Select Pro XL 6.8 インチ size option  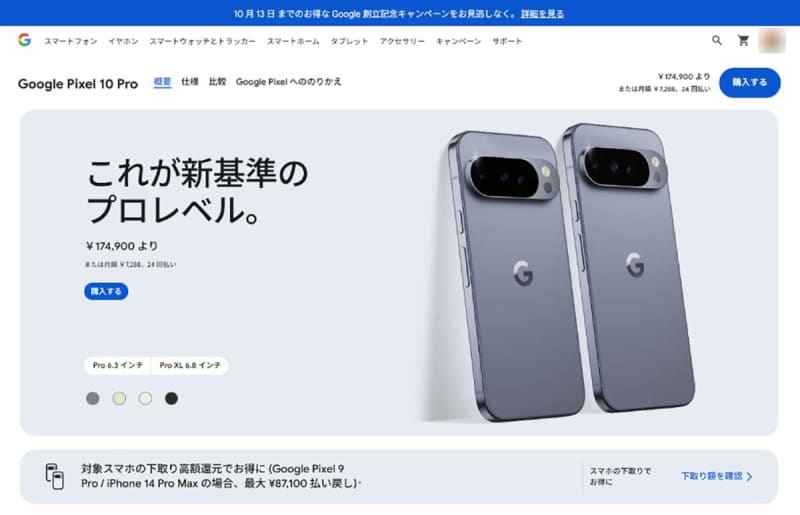pyautogui.click(x=190, y=365)
